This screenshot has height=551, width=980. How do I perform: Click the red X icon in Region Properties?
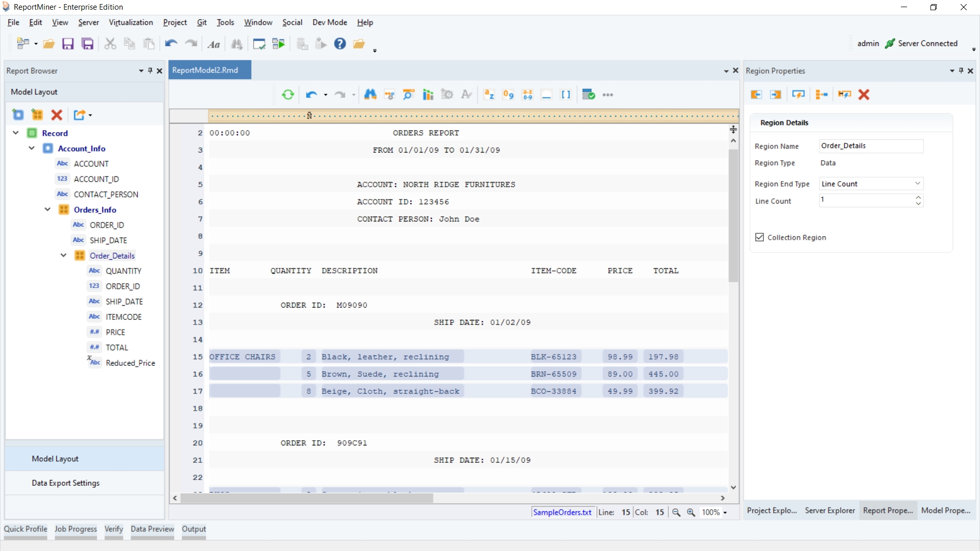[x=864, y=95]
